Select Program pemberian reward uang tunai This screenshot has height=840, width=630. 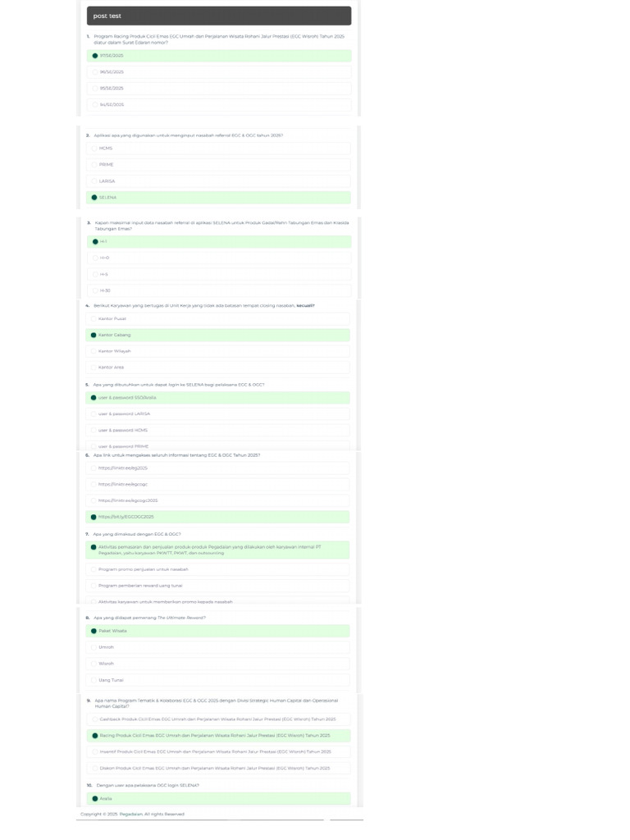(x=217, y=586)
